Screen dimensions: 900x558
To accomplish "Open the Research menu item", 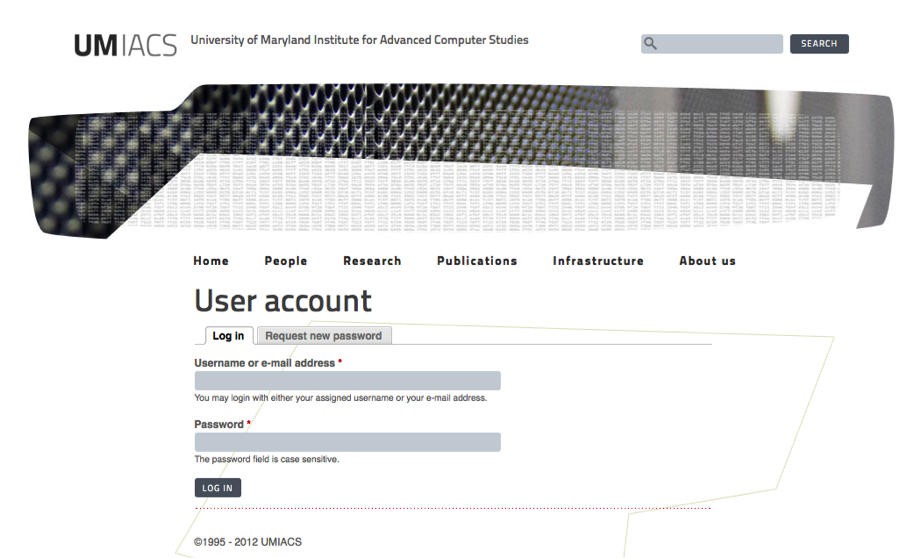I will tap(372, 261).
